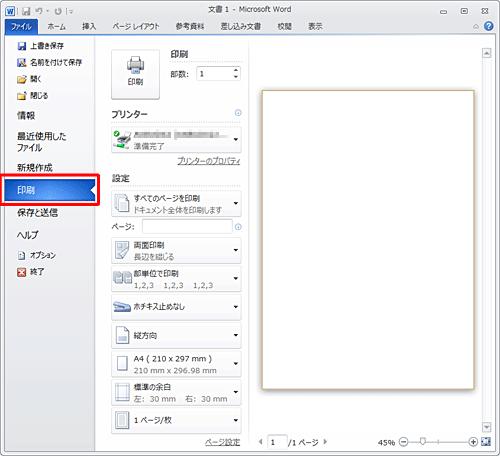Open オプション in the sidebar
The image size is (500, 456).
point(37,255)
